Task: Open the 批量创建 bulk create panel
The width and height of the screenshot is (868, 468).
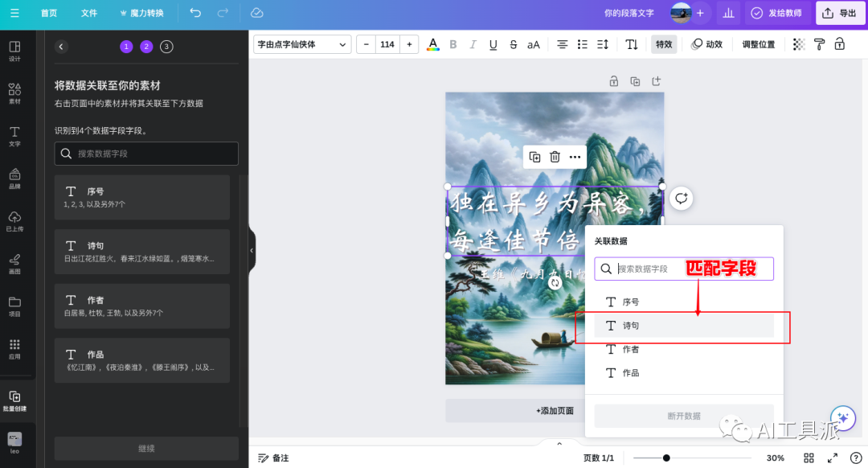Action: pos(15,400)
